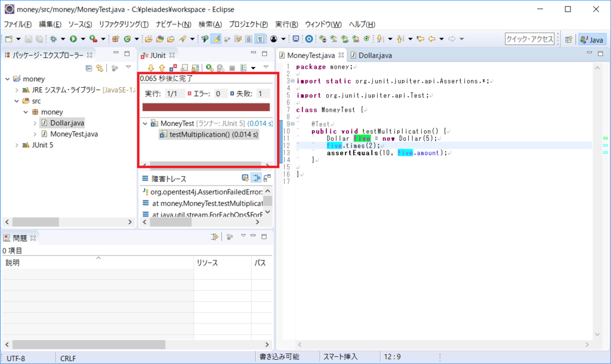Expand the JUnit 5 library node
This screenshot has width=611, height=364.
point(16,145)
